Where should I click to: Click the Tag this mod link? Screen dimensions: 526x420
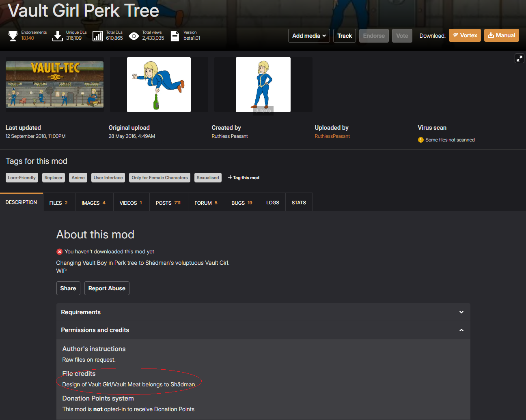(x=244, y=178)
